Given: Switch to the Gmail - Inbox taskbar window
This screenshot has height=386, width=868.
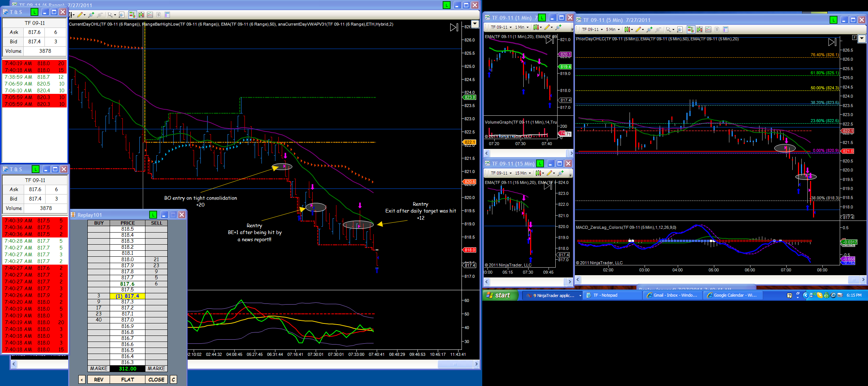Looking at the screenshot, I should pyautogui.click(x=673, y=296).
